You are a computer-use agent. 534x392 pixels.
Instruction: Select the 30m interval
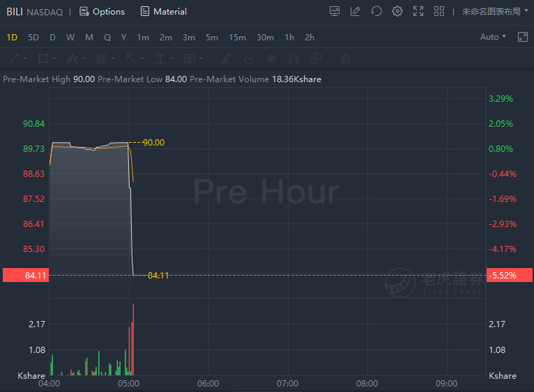[266, 37]
